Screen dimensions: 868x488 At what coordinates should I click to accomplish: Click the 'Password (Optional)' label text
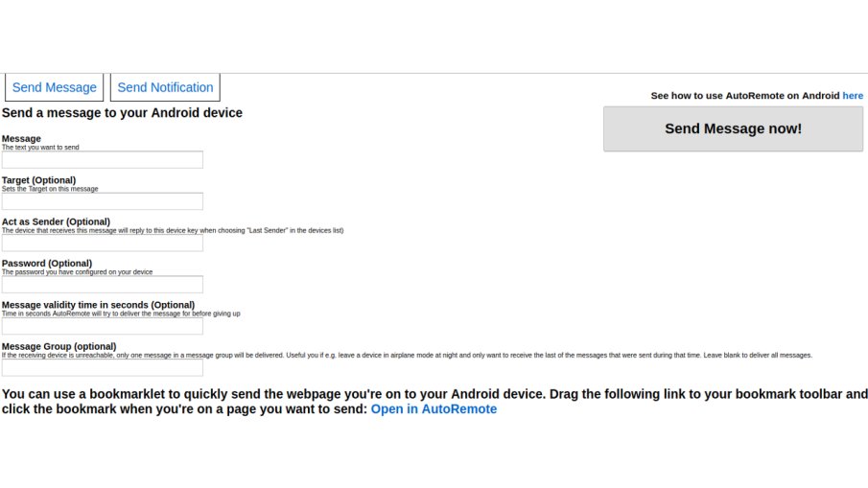(47, 263)
